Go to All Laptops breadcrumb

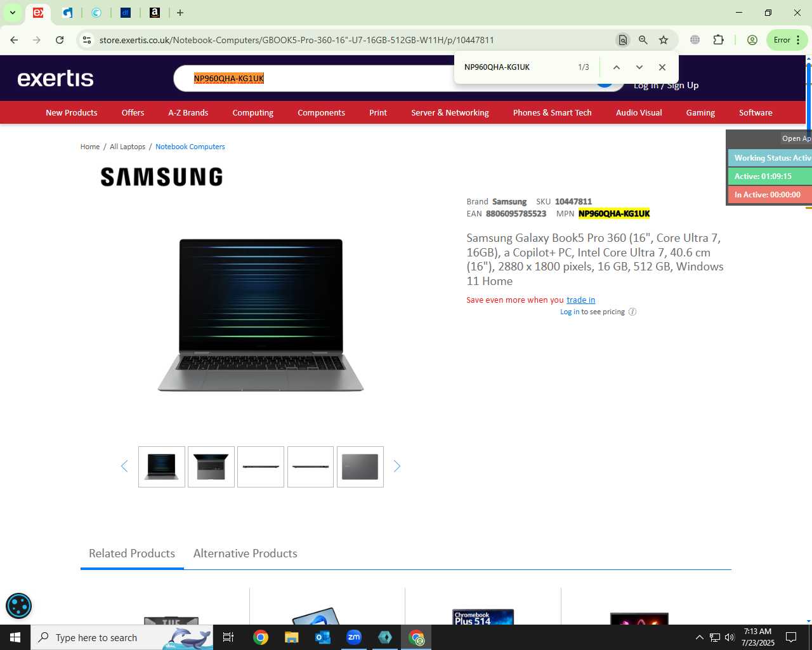[x=128, y=147]
